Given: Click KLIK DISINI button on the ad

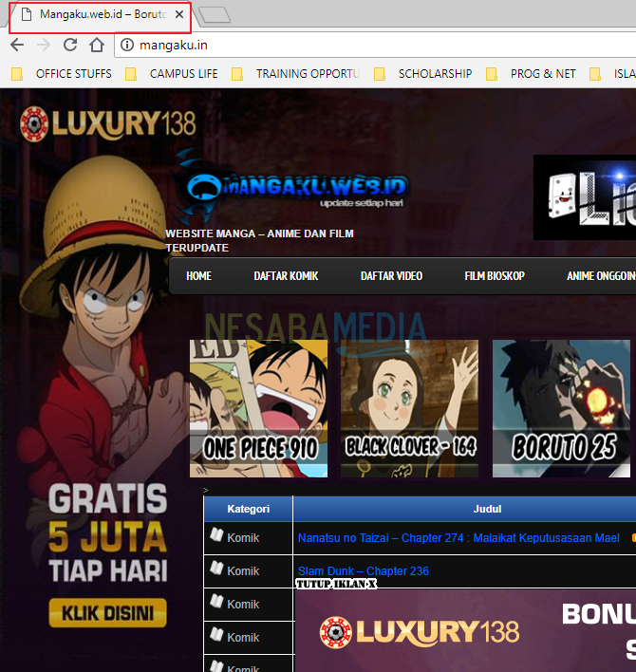Looking at the screenshot, I should pyautogui.click(x=107, y=614).
